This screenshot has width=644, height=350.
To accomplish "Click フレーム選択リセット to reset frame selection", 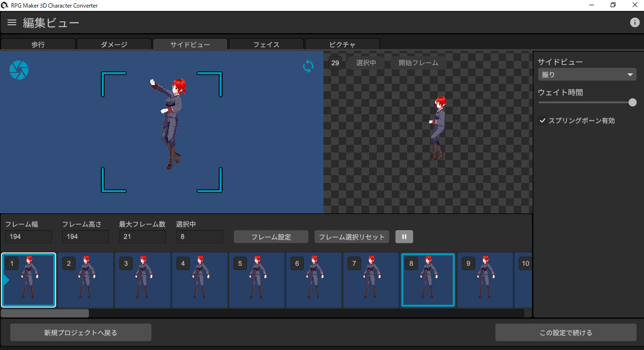I will pyautogui.click(x=351, y=237).
